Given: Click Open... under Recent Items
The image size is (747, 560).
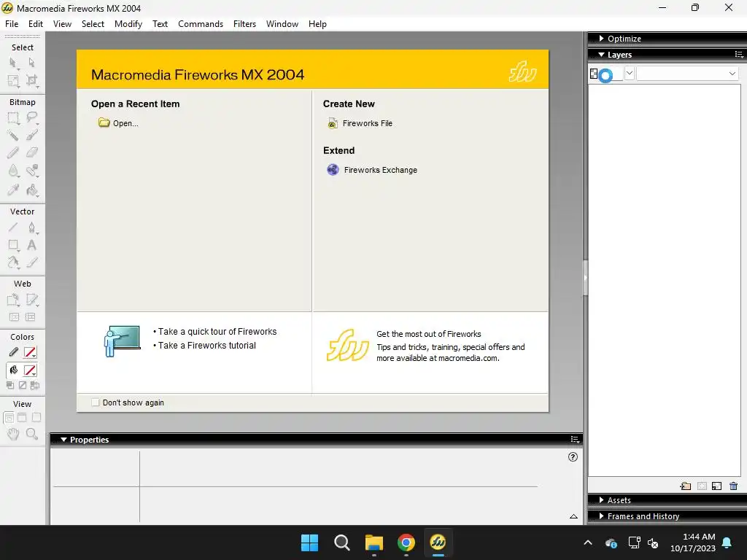Looking at the screenshot, I should [119, 123].
